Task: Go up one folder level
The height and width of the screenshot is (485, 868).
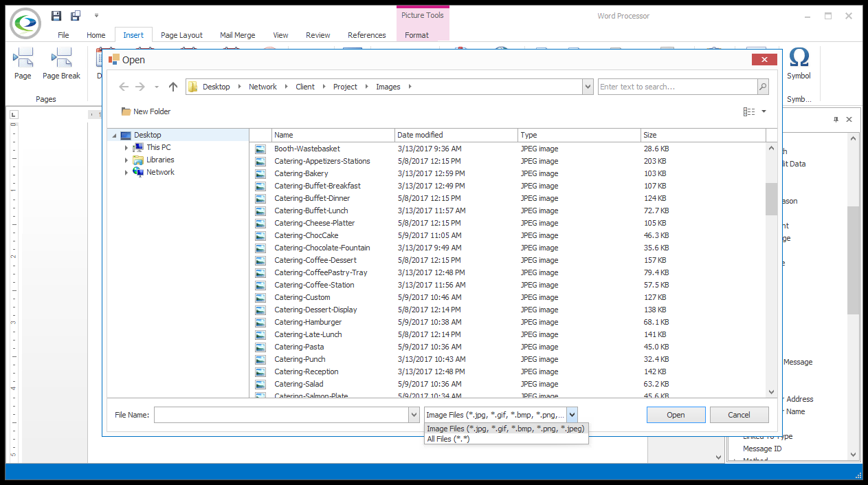Action: point(173,87)
